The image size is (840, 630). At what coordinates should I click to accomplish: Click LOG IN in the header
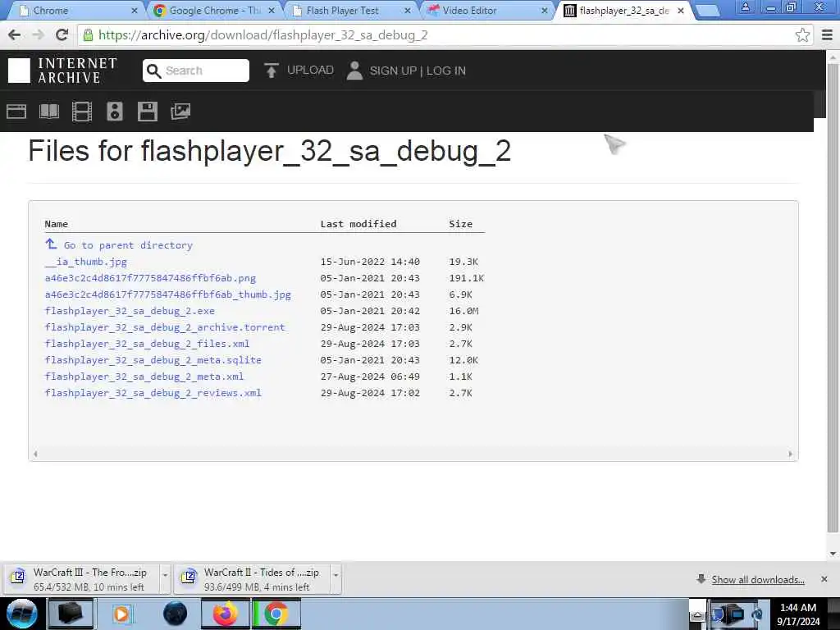click(445, 71)
